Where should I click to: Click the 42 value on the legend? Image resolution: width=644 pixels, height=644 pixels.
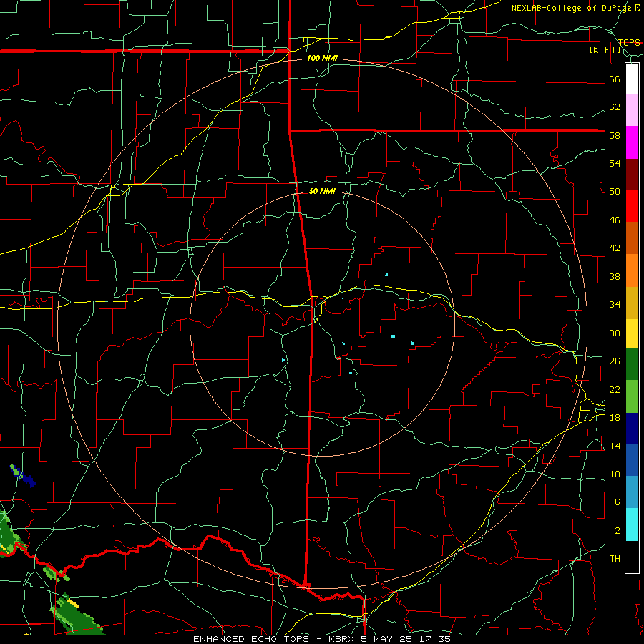tap(615, 248)
